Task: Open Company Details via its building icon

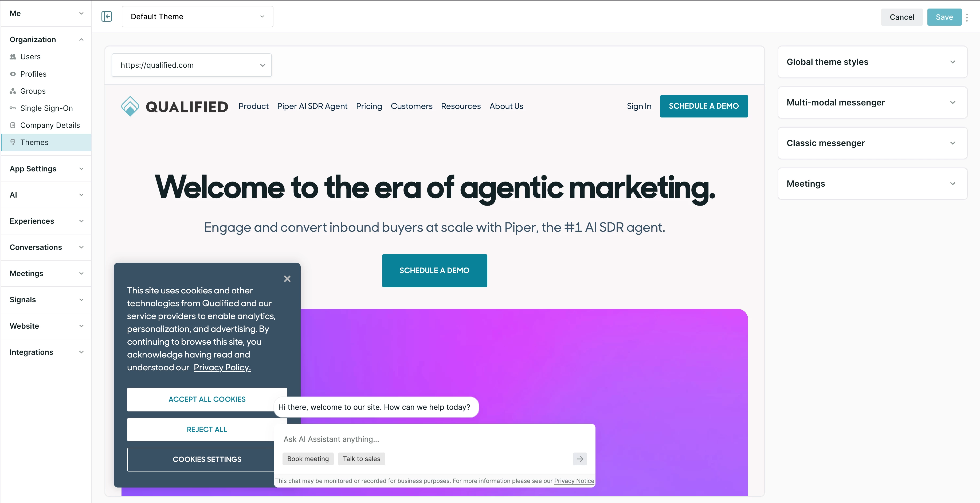Action: coord(13,125)
